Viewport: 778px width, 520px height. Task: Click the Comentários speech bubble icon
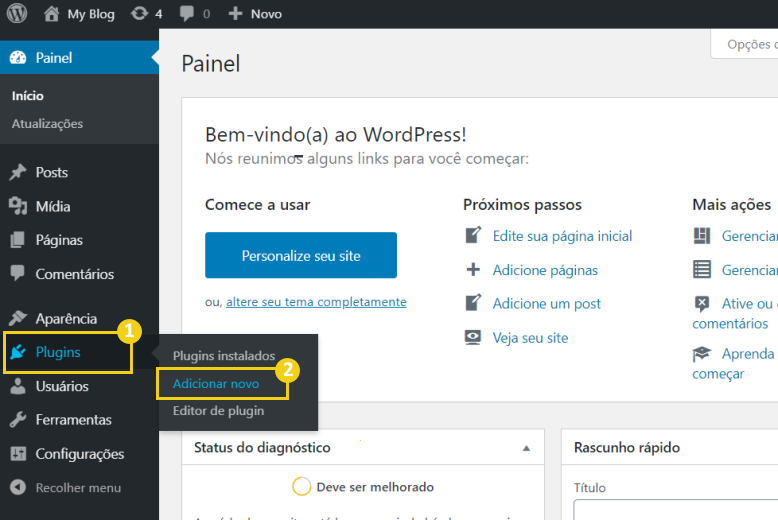click(x=17, y=273)
